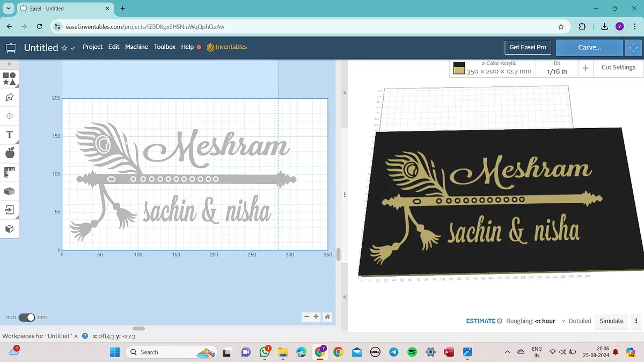Image resolution: width=644 pixels, height=362 pixels.
Task: Click the 2-Color Acrylic material swatch
Action: [459, 68]
